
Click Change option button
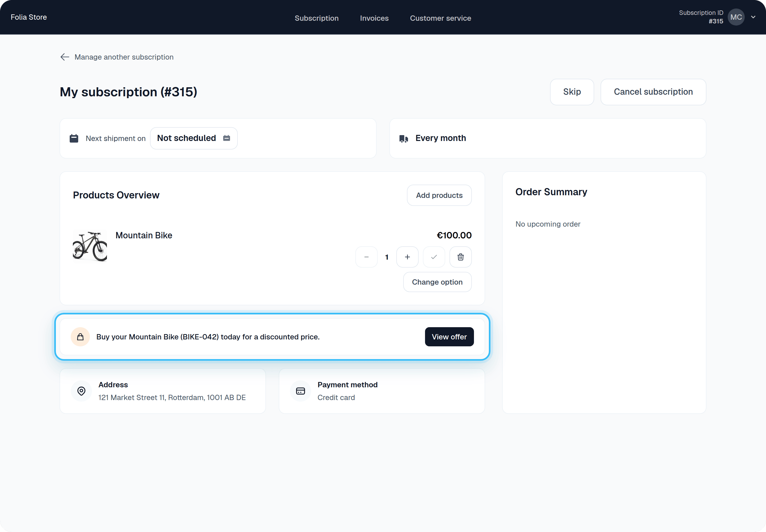click(x=437, y=282)
